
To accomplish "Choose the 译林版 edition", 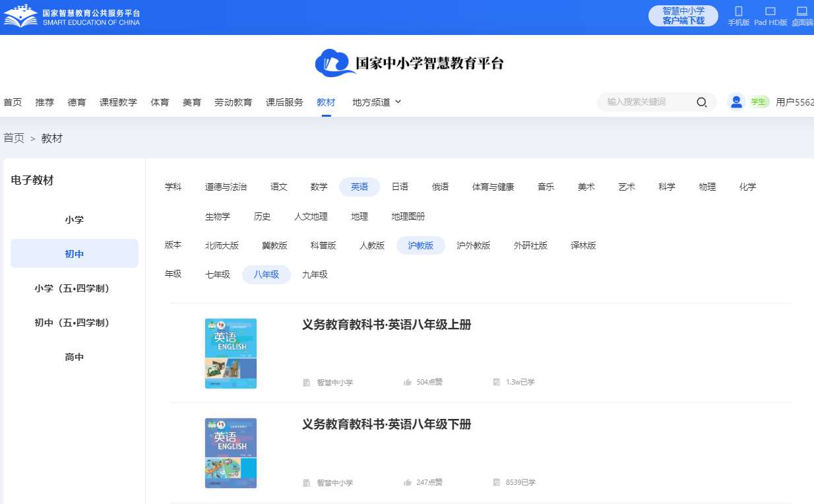I will [x=583, y=245].
